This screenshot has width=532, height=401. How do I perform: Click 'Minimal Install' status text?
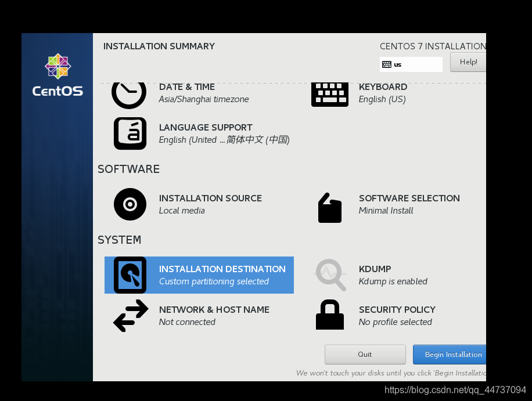tap(386, 211)
